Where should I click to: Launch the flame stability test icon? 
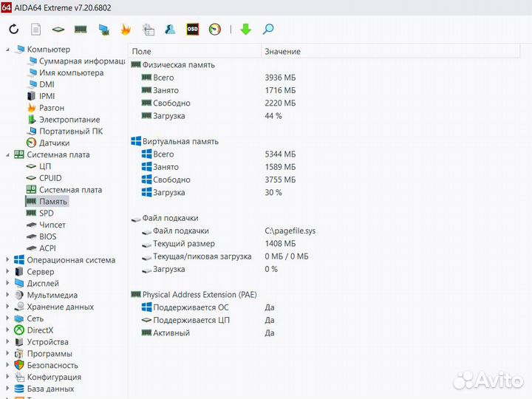point(126,29)
